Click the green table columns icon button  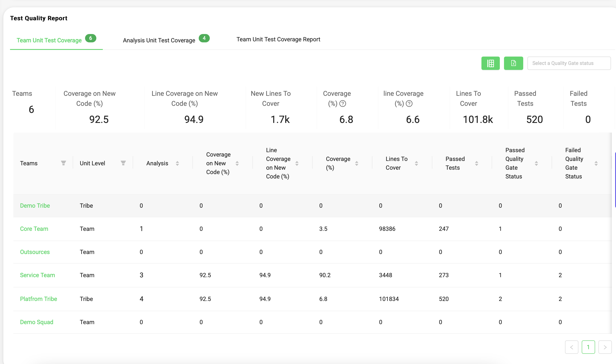tap(490, 63)
